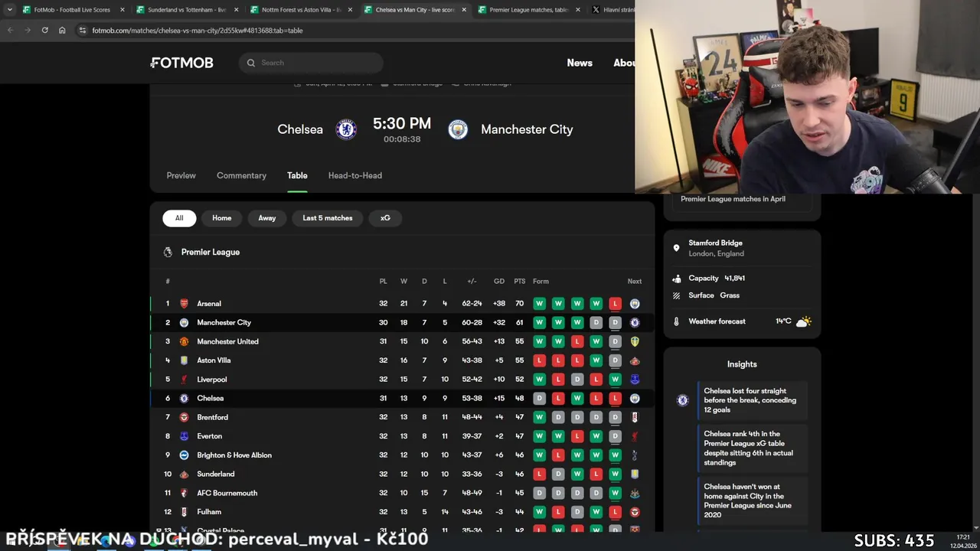980x551 pixels.
Task: Open the News navigation link
Action: coord(580,63)
